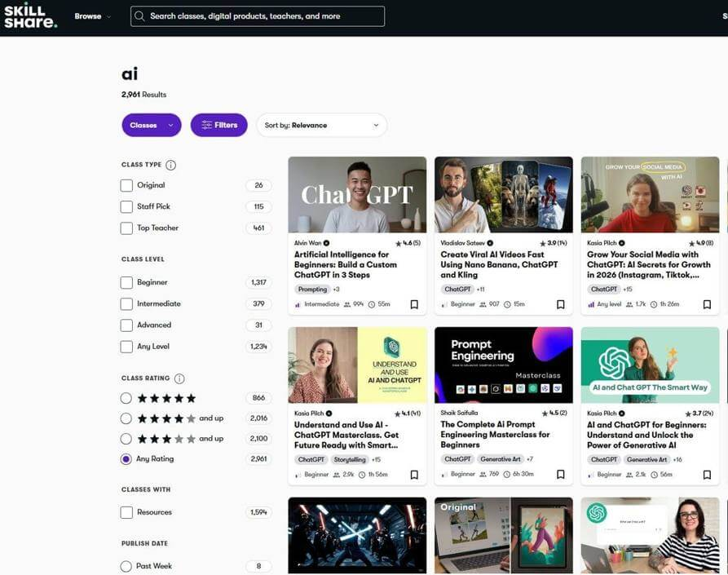This screenshot has width=728, height=575.
Task: Open the lightsaber scene class thumbnail
Action: pyautogui.click(x=357, y=536)
